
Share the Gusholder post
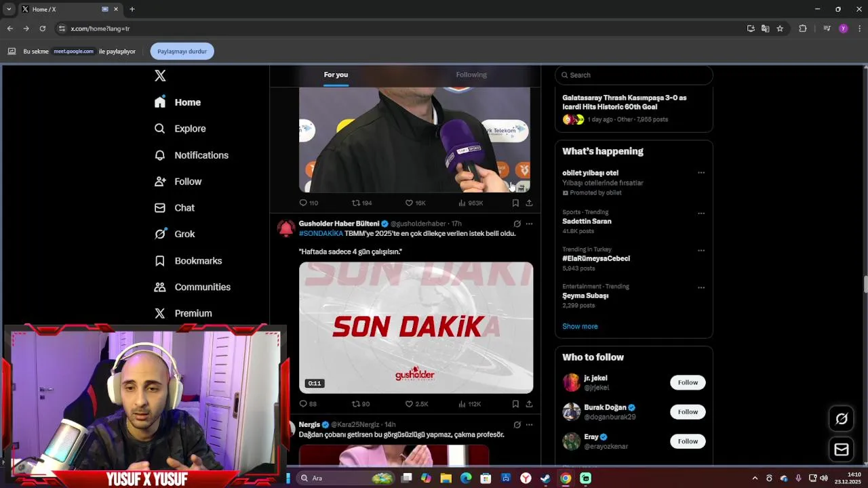(529, 404)
